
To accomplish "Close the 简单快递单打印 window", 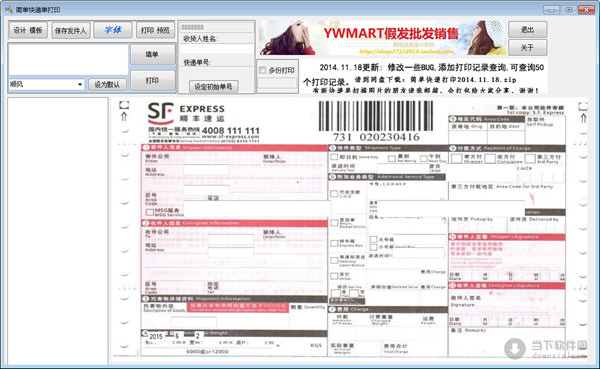I will [586, 10].
